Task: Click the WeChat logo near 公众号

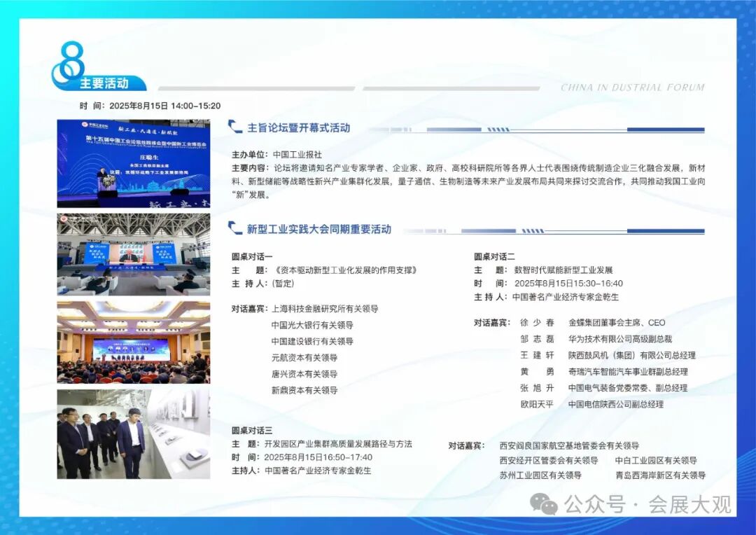Action: pos(543,504)
